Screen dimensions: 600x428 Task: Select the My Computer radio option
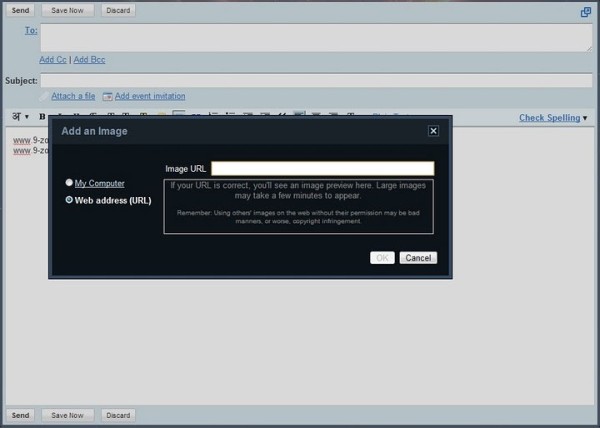click(x=69, y=183)
